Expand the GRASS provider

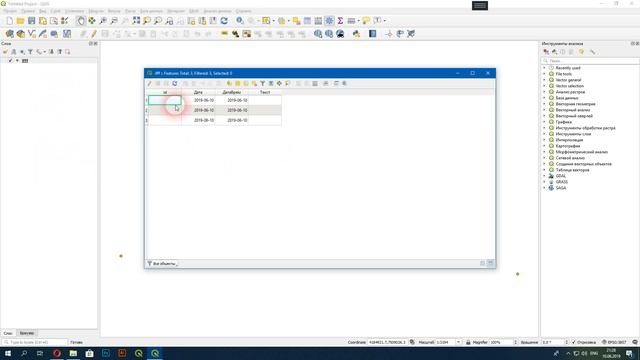pos(544,182)
